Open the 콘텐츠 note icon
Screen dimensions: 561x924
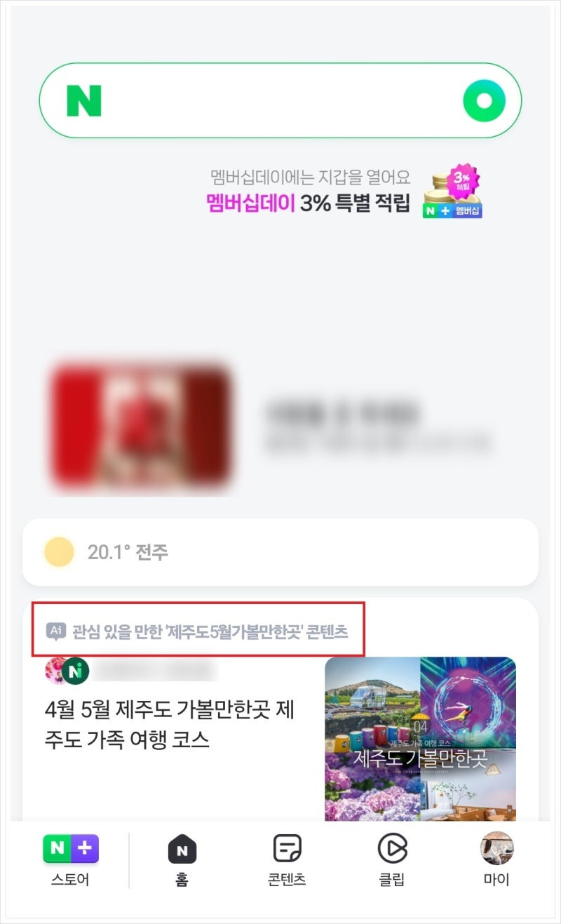click(x=287, y=849)
